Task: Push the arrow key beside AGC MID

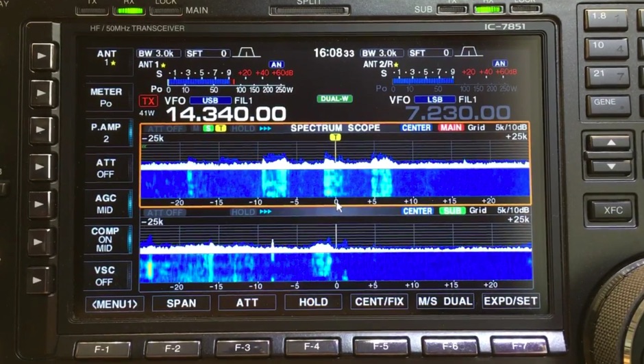Action: click(x=42, y=204)
